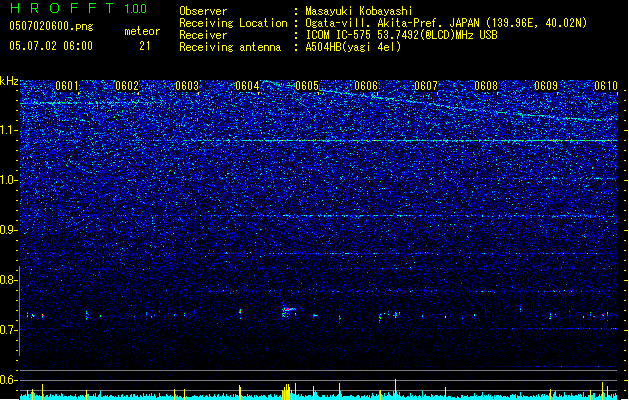Click the 0608 time marker
The image size is (629, 400).
tap(486, 86)
